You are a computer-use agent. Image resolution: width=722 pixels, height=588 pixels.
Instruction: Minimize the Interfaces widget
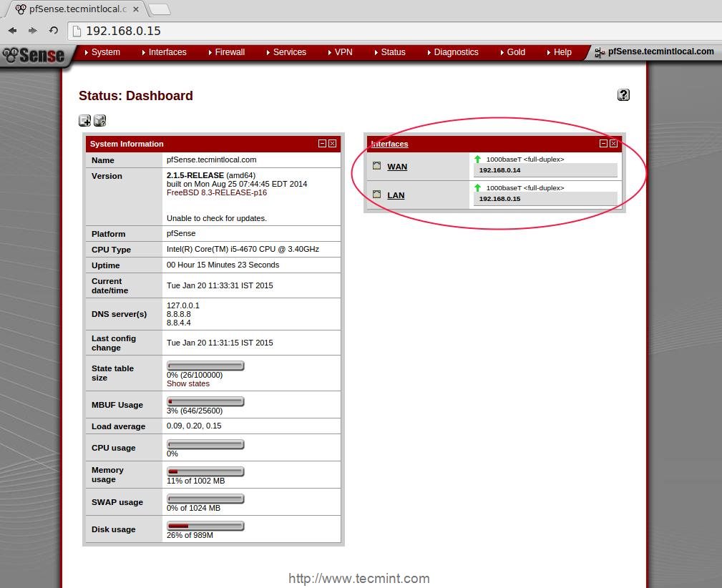tap(603, 144)
